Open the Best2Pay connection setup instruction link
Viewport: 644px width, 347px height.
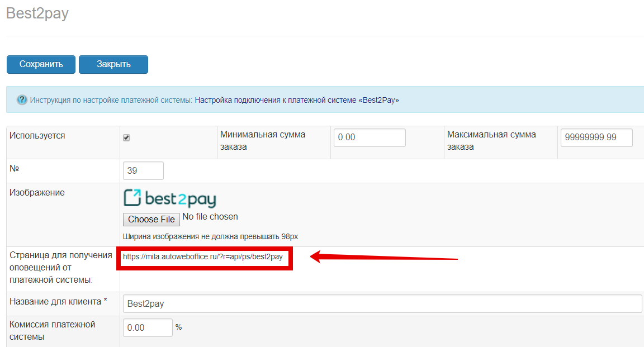tap(296, 100)
